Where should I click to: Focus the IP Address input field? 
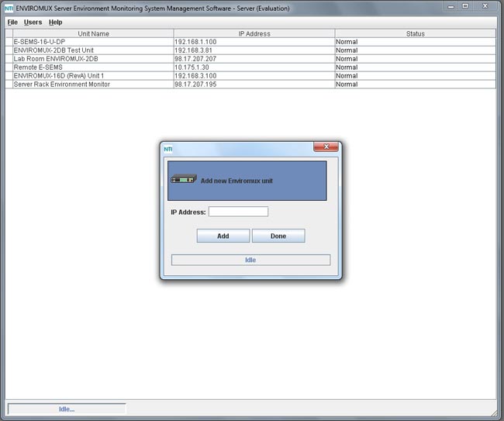pyautogui.click(x=238, y=212)
